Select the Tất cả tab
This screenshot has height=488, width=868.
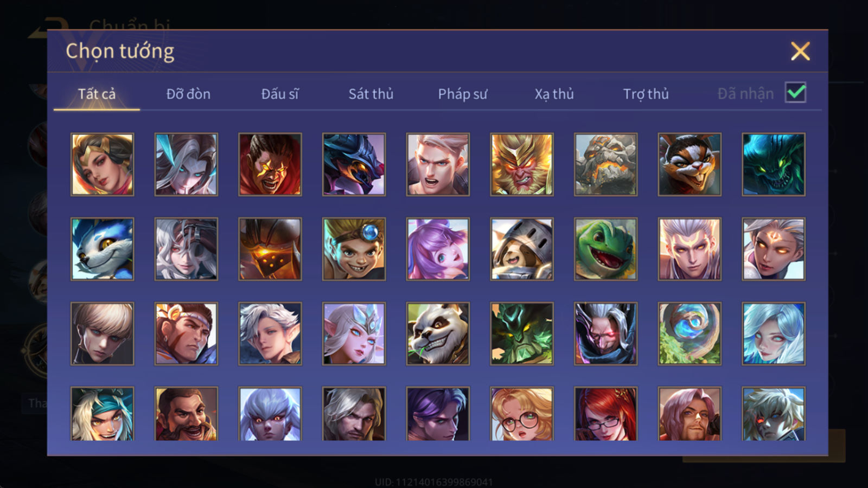coord(97,94)
